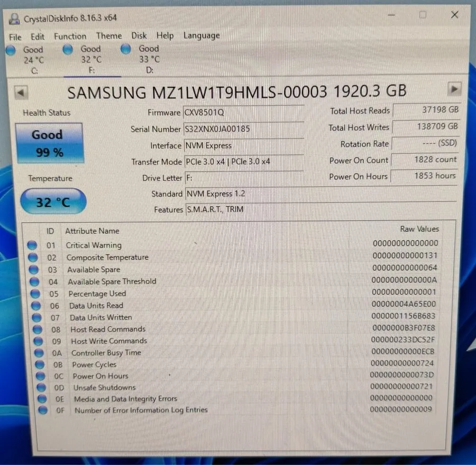Select the Unsafe Shutdowns attribute name
The width and height of the screenshot is (476, 465).
tap(104, 388)
